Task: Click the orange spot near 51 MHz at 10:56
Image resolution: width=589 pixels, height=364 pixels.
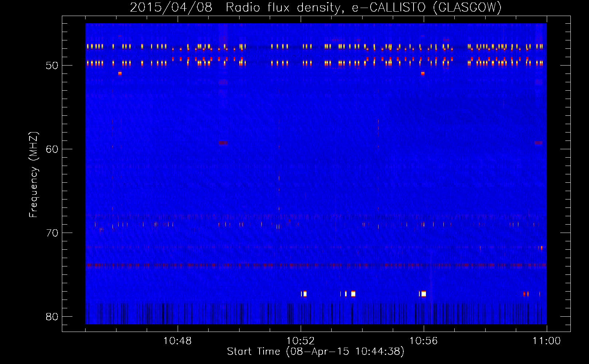Action: [423, 73]
